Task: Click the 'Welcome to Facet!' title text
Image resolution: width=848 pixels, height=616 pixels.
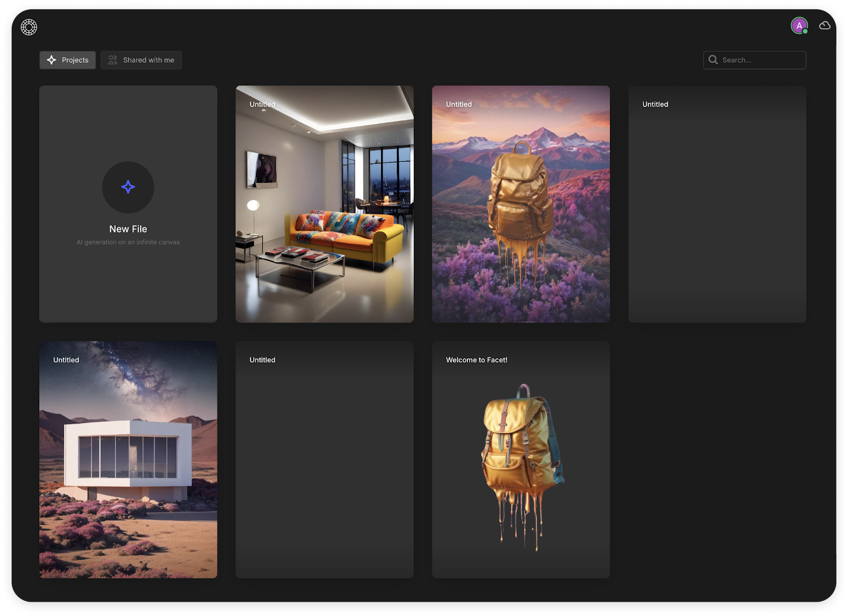Action: [x=476, y=360]
